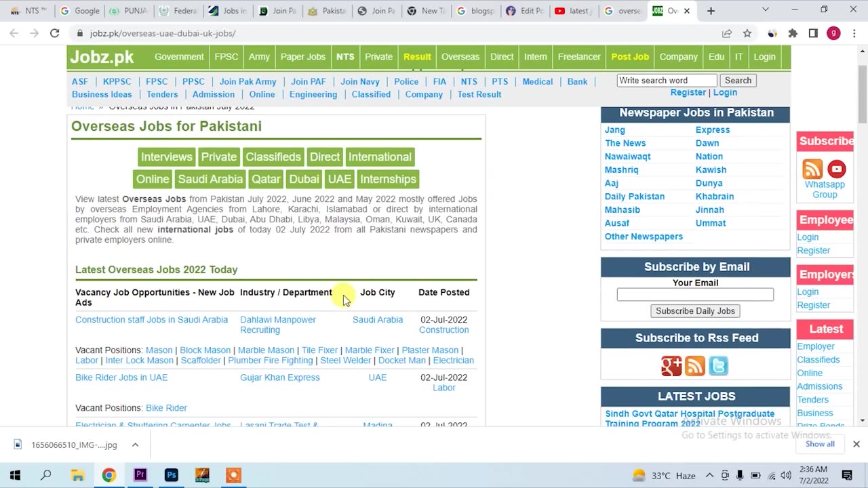Open Premiere Pro from the taskbar
Viewport: 868px width, 488px height.
coord(140,475)
